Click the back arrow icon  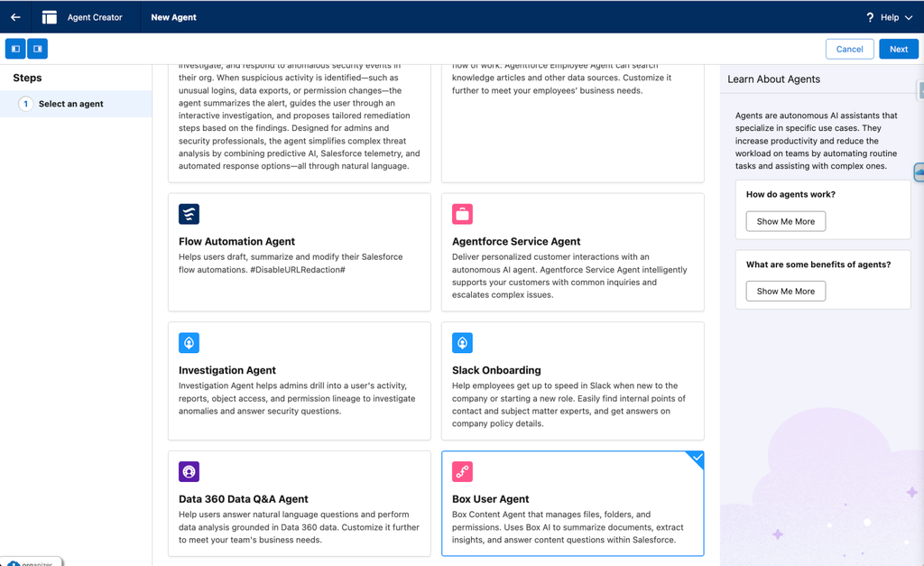click(16, 17)
